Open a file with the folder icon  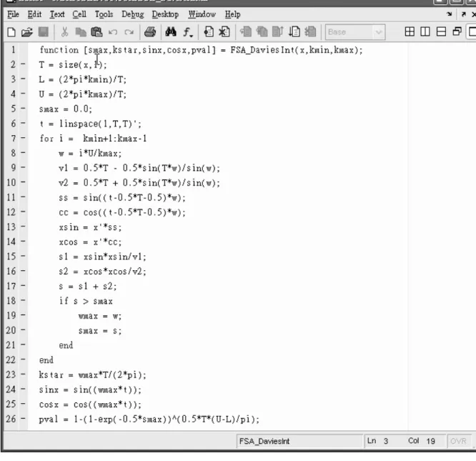point(27,32)
